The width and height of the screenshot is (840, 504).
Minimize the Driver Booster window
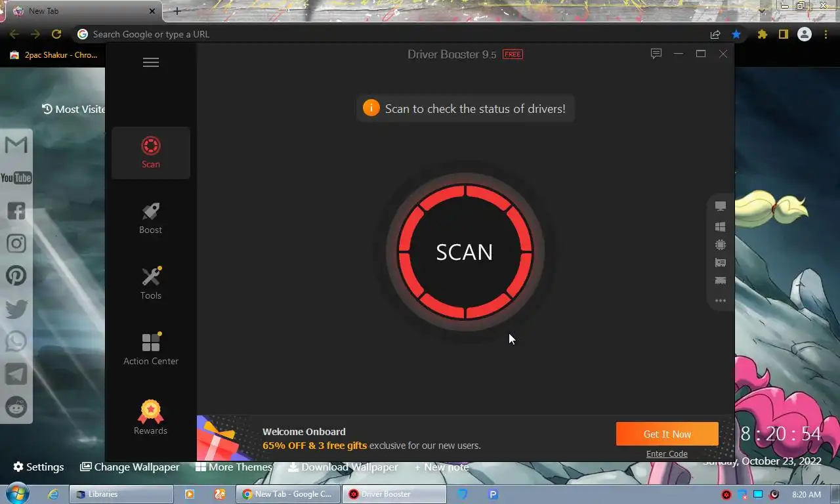click(679, 54)
